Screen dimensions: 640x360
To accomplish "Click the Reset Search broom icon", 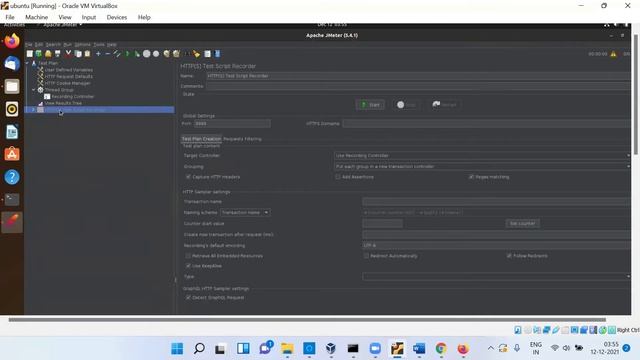I will coord(197,53).
